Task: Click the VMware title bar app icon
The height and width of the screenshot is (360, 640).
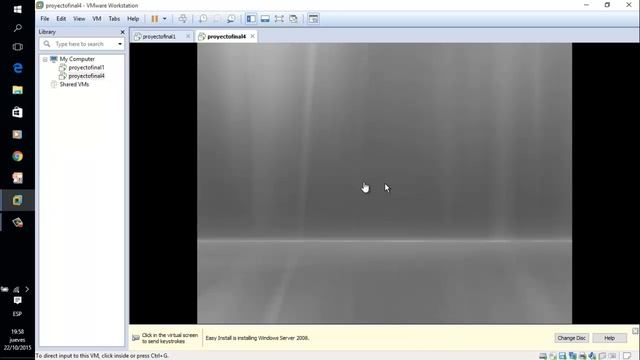Action: [40, 5]
